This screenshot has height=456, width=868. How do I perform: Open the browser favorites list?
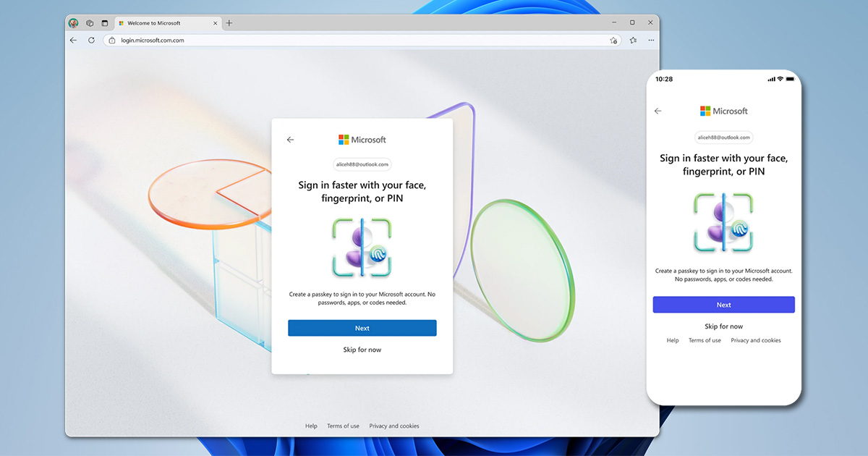point(633,41)
